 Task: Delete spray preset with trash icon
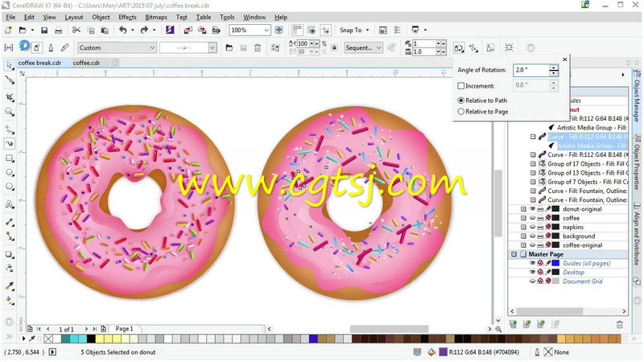point(258,48)
